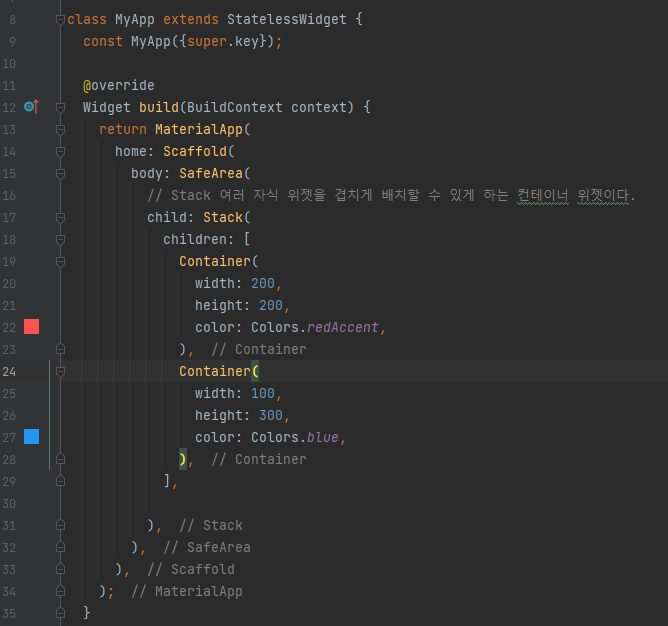This screenshot has width=668, height=626.
Task: Click the @override annotation
Action: [118, 86]
